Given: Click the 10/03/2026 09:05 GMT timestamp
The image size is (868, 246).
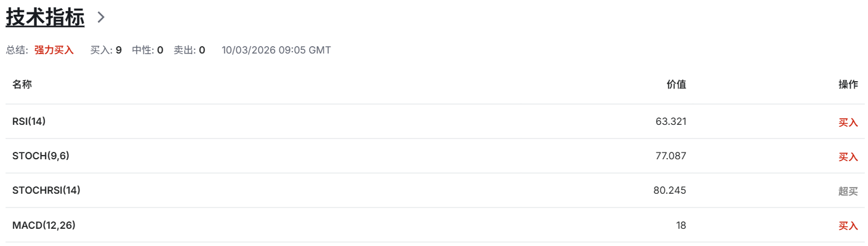Looking at the screenshot, I should [x=276, y=50].
